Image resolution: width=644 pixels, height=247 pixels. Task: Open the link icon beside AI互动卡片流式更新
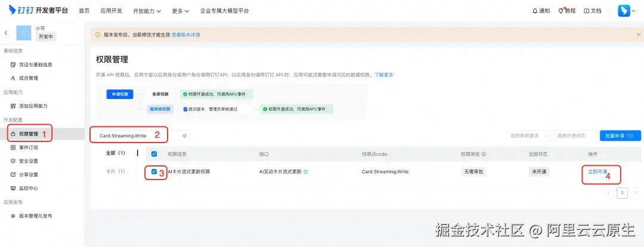[305, 172]
